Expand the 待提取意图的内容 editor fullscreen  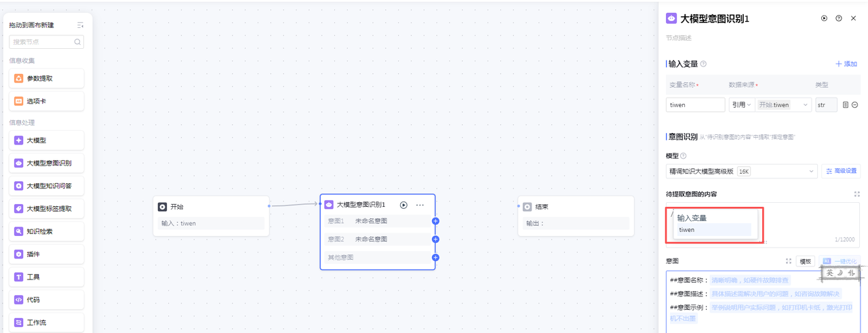(857, 194)
